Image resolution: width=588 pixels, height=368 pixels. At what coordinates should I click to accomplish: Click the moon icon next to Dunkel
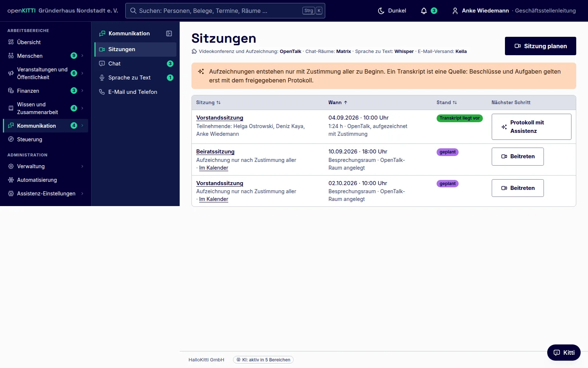point(381,11)
